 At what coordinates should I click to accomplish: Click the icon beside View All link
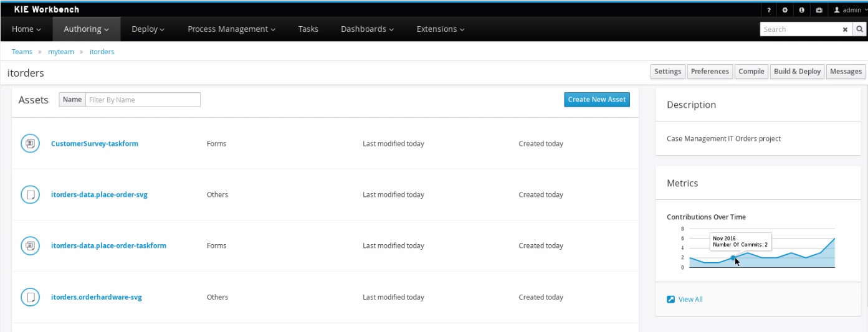[671, 300]
